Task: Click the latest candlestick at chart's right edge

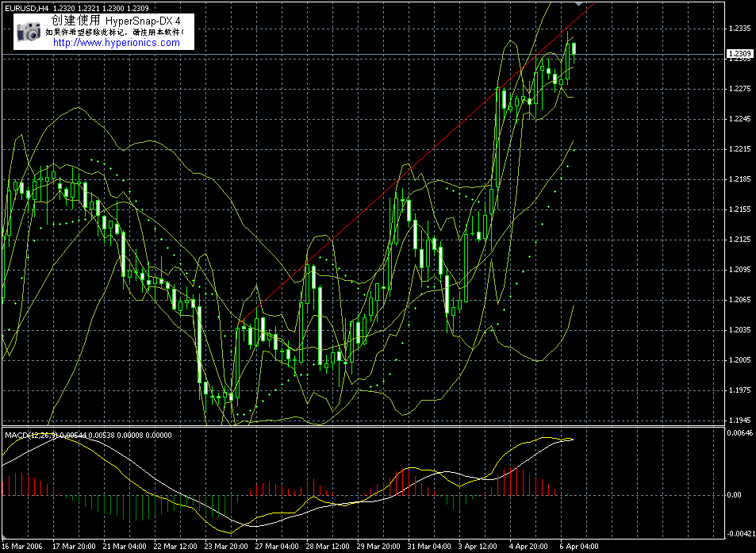Action: click(x=574, y=50)
